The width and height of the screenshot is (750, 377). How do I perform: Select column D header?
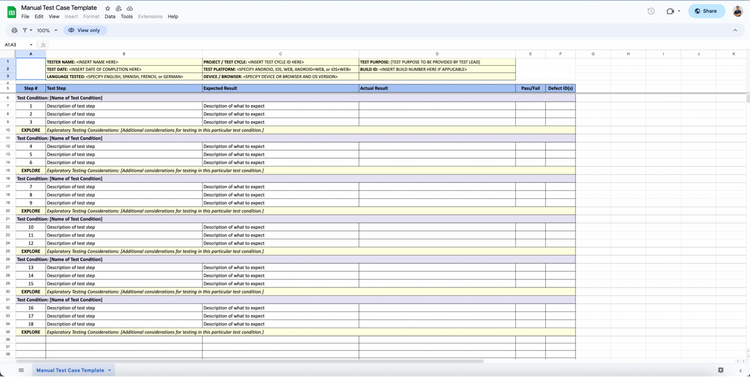coord(437,54)
